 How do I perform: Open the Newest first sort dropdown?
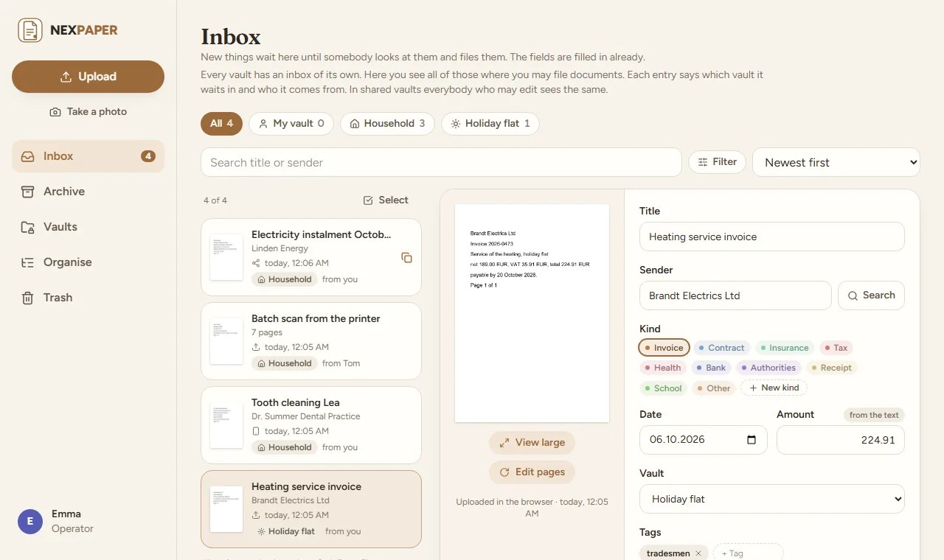click(x=836, y=162)
